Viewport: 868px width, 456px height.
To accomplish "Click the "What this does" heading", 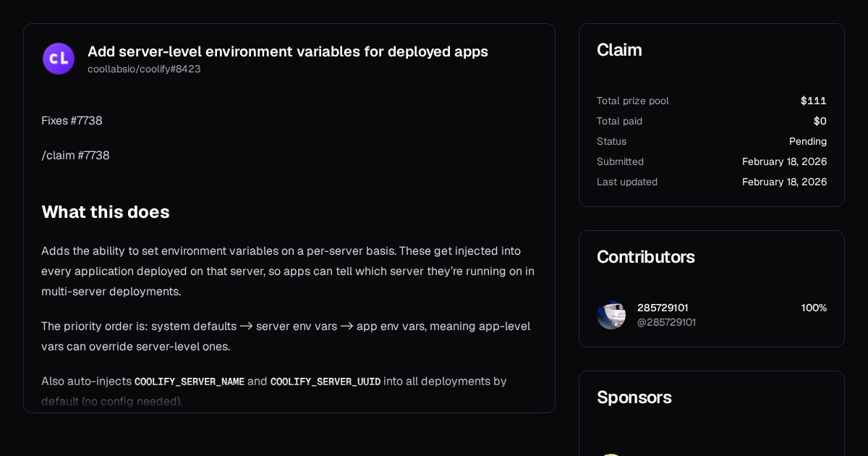I will [106, 212].
